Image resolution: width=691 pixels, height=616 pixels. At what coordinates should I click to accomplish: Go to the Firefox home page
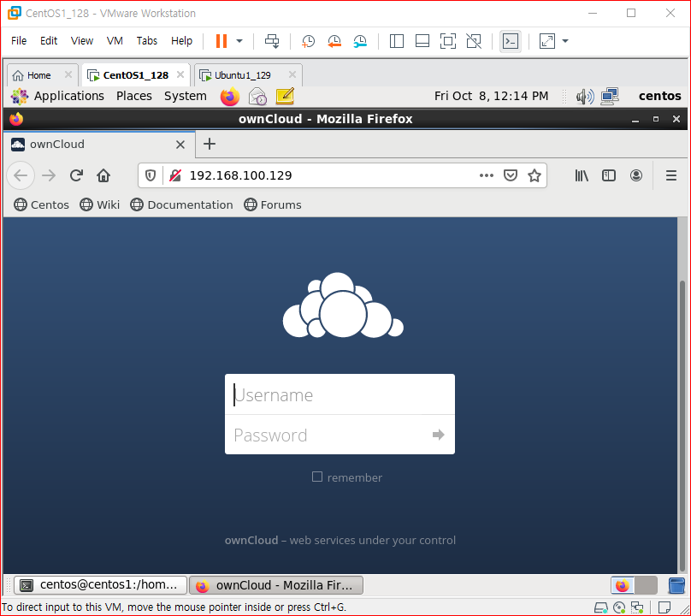pos(103,175)
